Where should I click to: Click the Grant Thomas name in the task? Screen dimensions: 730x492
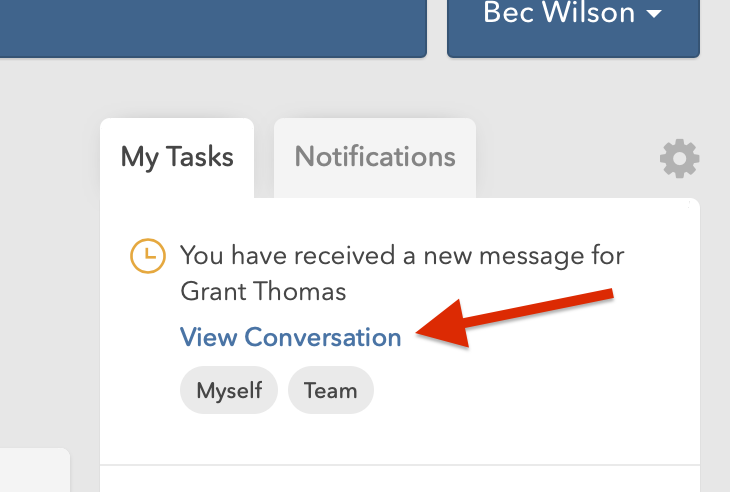(x=263, y=291)
